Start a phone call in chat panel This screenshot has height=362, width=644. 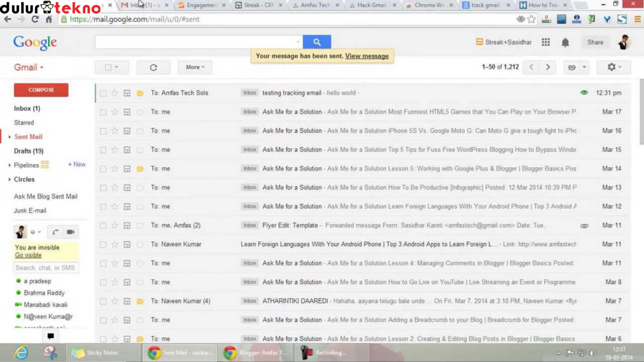(56, 232)
